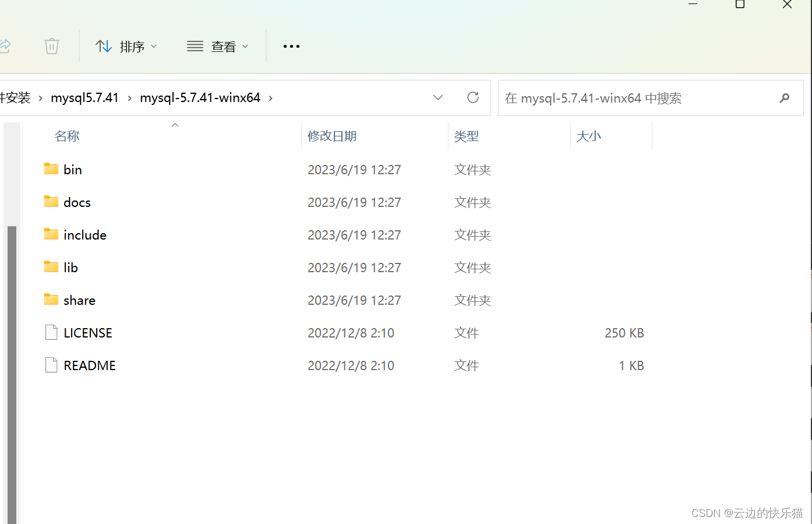Screen dimensions: 812x524
Task: Navigate to mysql5.7.41 in breadcrumb path
Action: tap(84, 97)
